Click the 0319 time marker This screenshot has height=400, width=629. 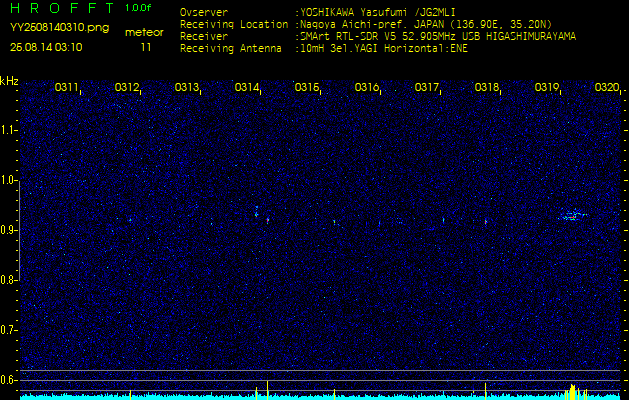click(547, 87)
